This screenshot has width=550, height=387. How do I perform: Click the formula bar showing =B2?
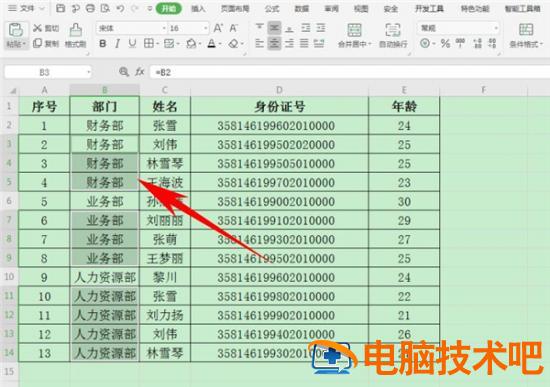[x=349, y=72]
